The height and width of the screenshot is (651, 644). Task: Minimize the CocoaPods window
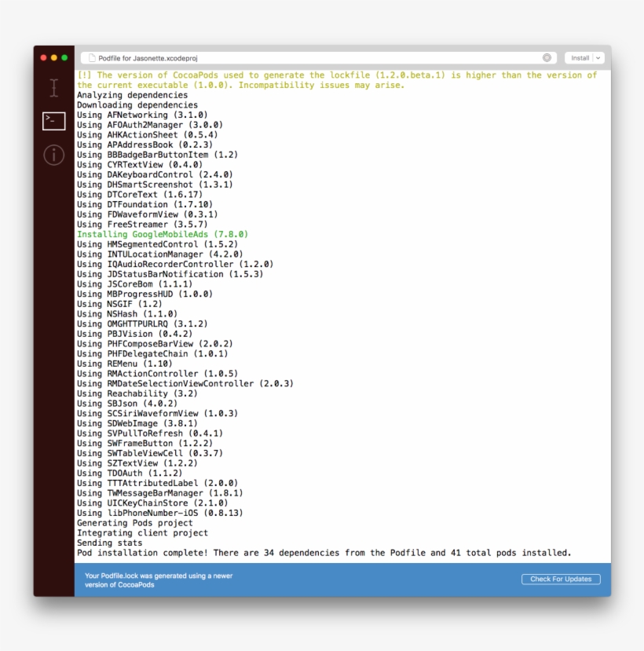pyautogui.click(x=53, y=57)
